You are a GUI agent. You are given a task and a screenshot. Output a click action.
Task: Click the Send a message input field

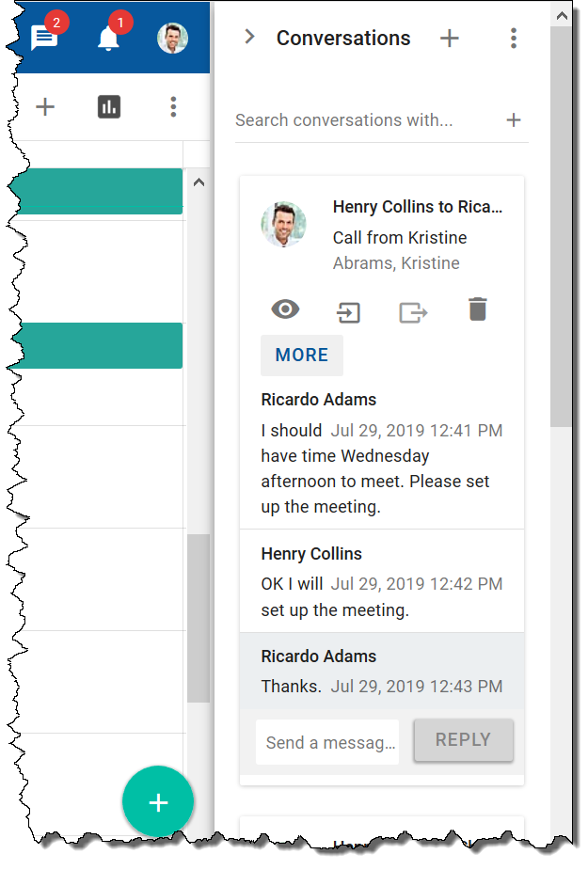tap(327, 740)
